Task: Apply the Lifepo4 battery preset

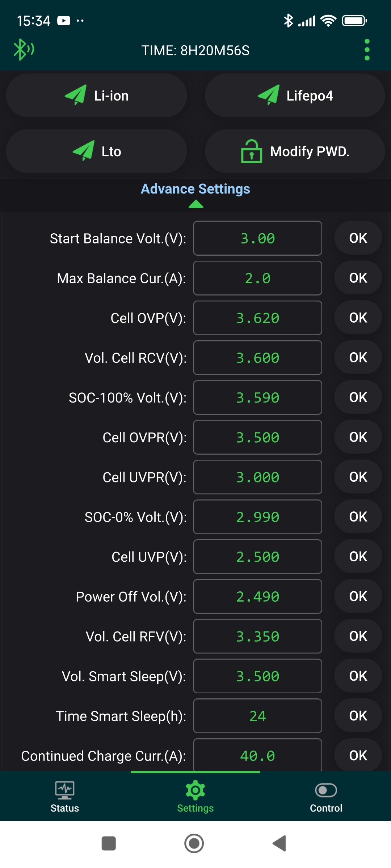Action: 295,96
